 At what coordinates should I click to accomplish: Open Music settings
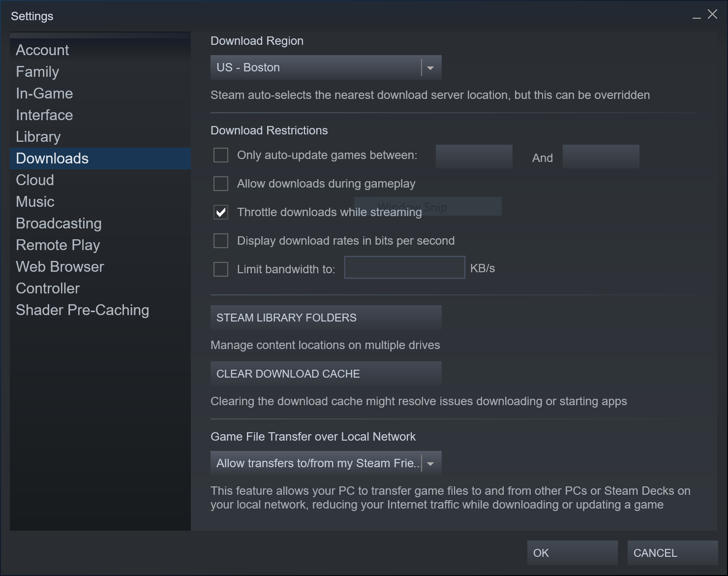(x=100, y=202)
